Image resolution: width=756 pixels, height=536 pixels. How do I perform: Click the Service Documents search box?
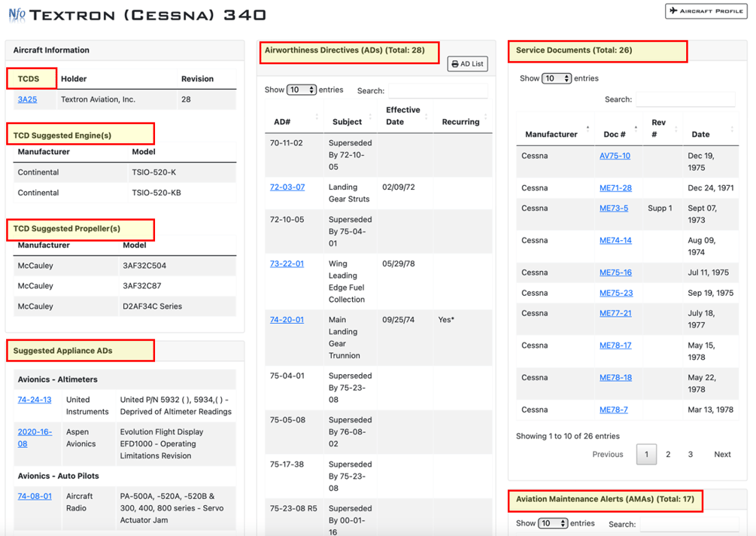(x=685, y=99)
